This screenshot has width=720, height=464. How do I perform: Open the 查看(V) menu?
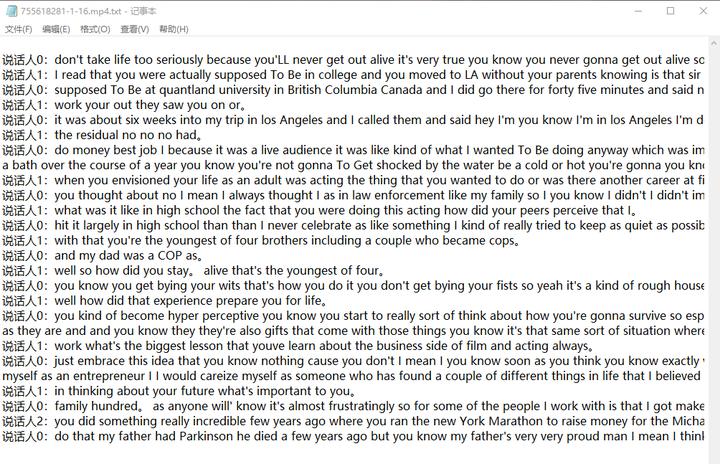[135, 30]
